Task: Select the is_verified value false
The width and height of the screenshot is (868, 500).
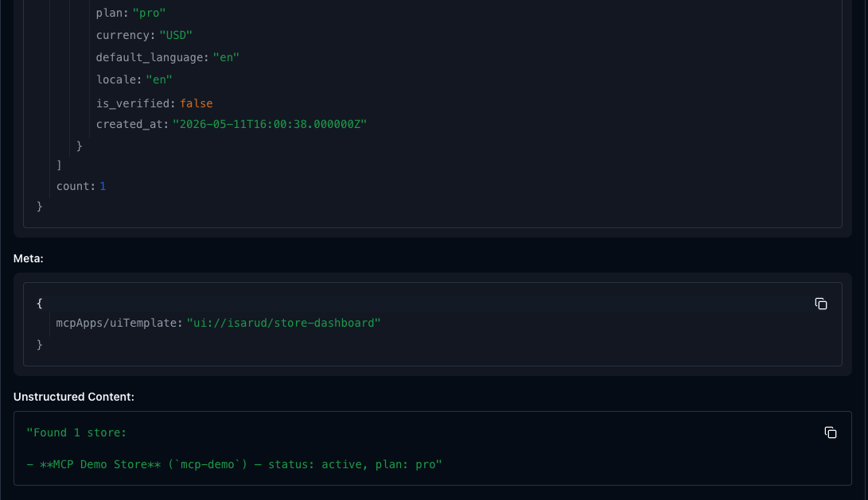Action: point(196,103)
